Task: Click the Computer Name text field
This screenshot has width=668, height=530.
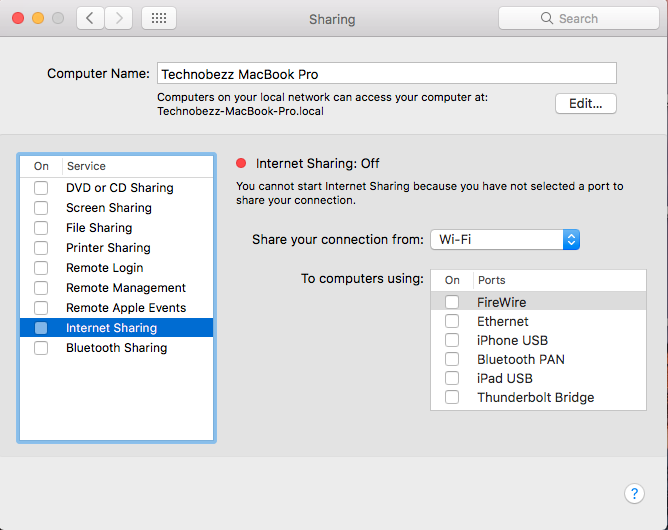Action: 386,73
